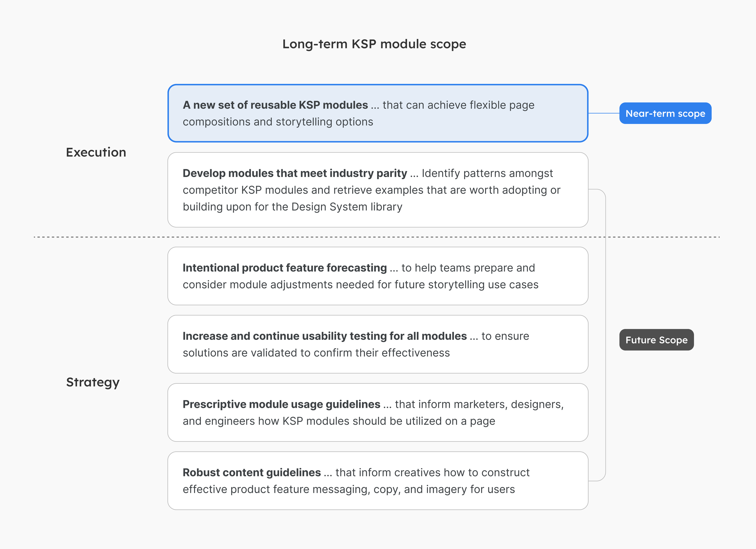Click the bold text 'Intentional product feature forecasting'
Image resolution: width=756 pixels, height=549 pixels.
coord(284,268)
